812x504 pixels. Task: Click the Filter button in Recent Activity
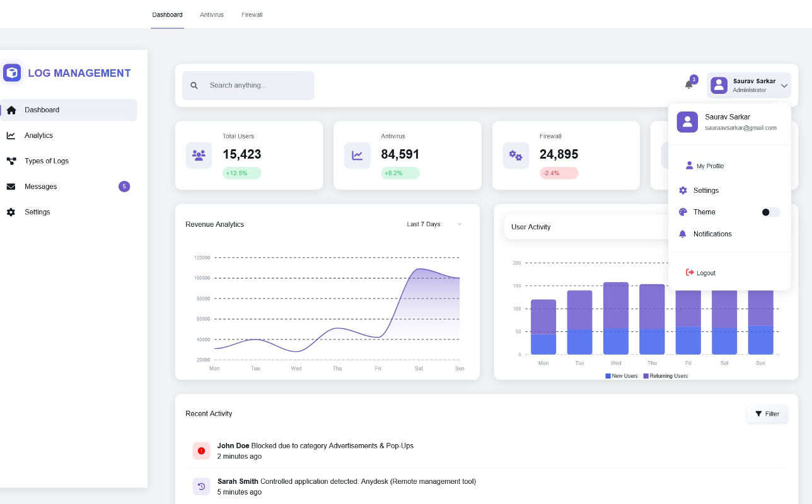(767, 414)
